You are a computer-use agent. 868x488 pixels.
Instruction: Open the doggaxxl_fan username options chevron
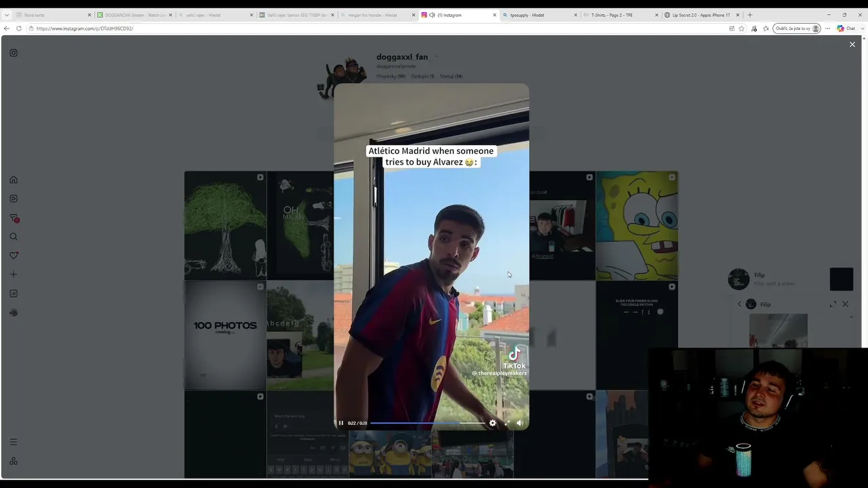coord(436,57)
